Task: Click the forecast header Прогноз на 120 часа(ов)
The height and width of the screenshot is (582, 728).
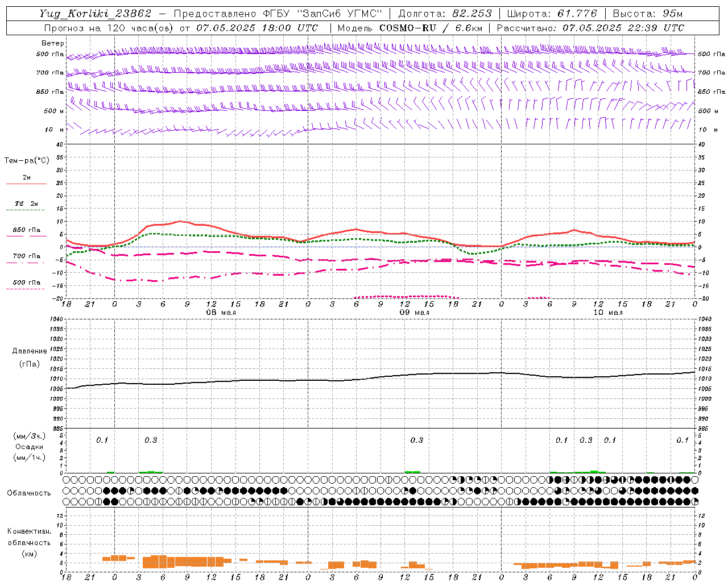Action: pyautogui.click(x=108, y=28)
